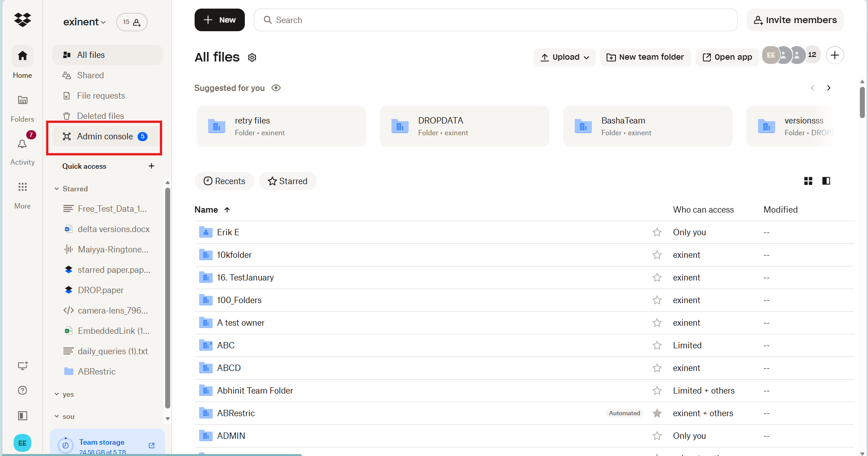868x456 pixels.
Task: Click the More grid icon in sidebar
Action: pos(22,187)
